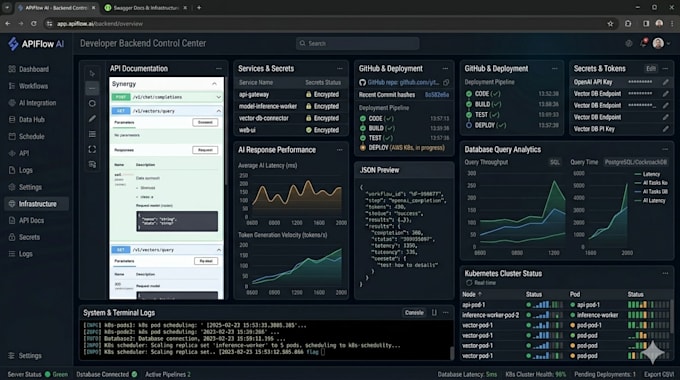
Task: Open API Documentation panel options menu
Action: (219, 69)
